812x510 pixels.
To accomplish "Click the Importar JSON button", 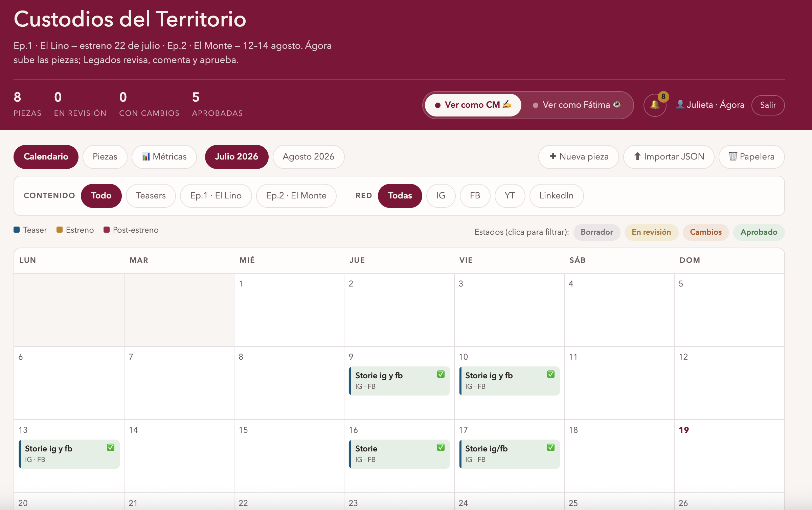I will [669, 157].
